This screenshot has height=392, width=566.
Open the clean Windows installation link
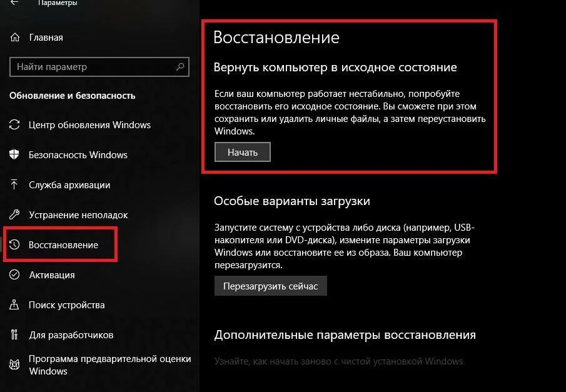coord(338,361)
